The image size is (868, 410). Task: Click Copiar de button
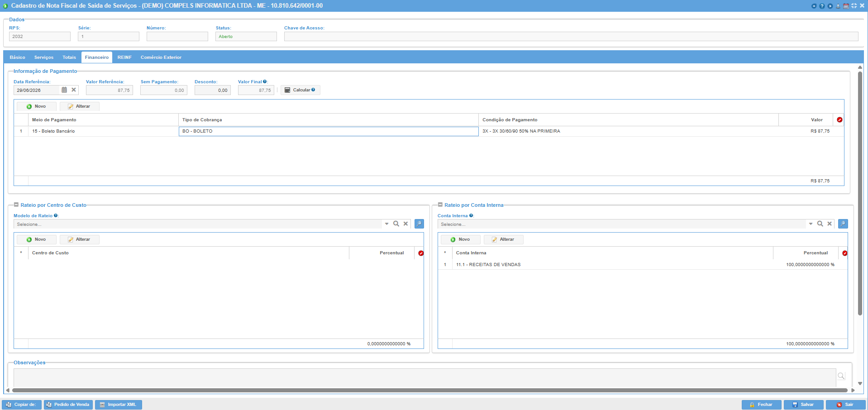click(x=22, y=405)
